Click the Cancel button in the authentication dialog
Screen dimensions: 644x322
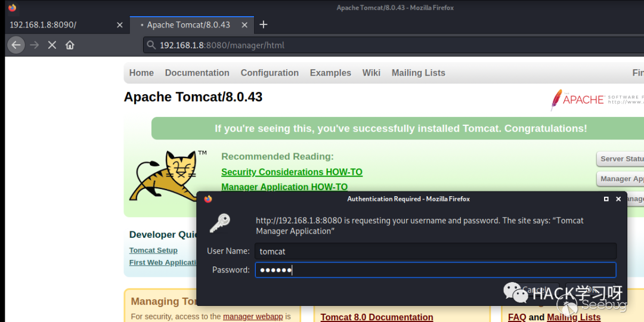click(534, 290)
